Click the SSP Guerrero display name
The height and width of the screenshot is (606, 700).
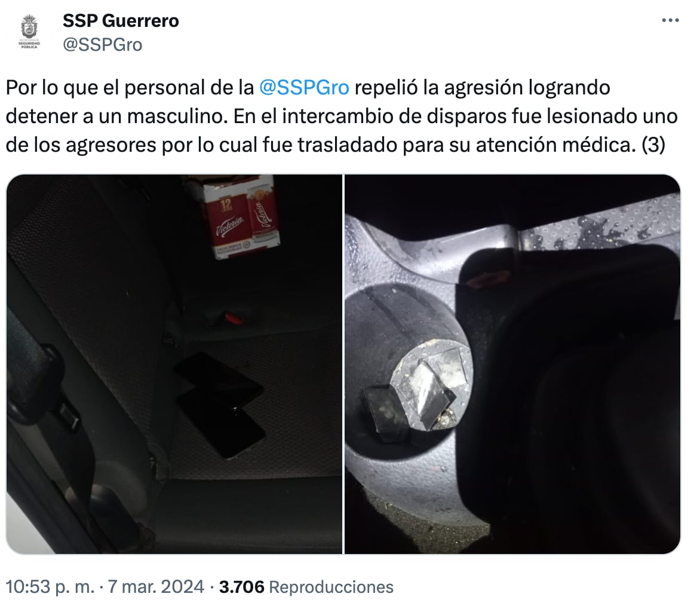[x=121, y=20]
